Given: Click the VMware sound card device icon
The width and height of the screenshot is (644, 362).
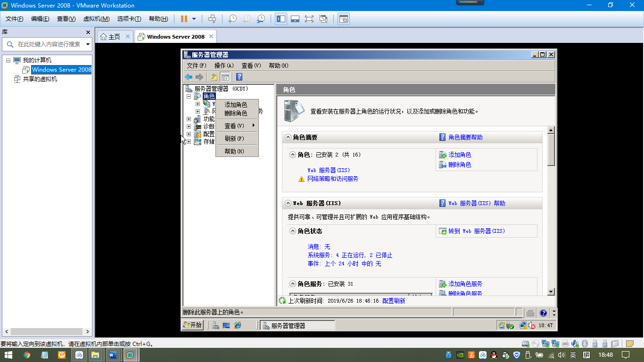Looking at the screenshot, I should click(x=575, y=344).
